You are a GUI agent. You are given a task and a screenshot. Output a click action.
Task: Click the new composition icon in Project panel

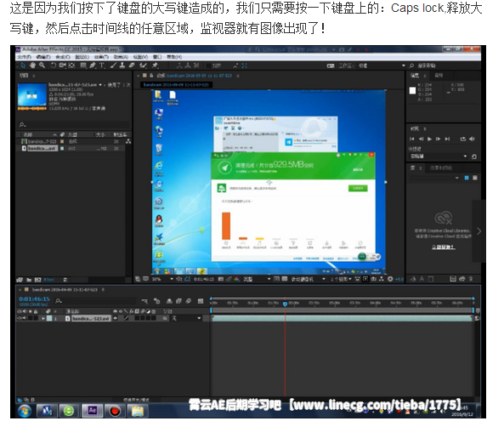(37, 280)
